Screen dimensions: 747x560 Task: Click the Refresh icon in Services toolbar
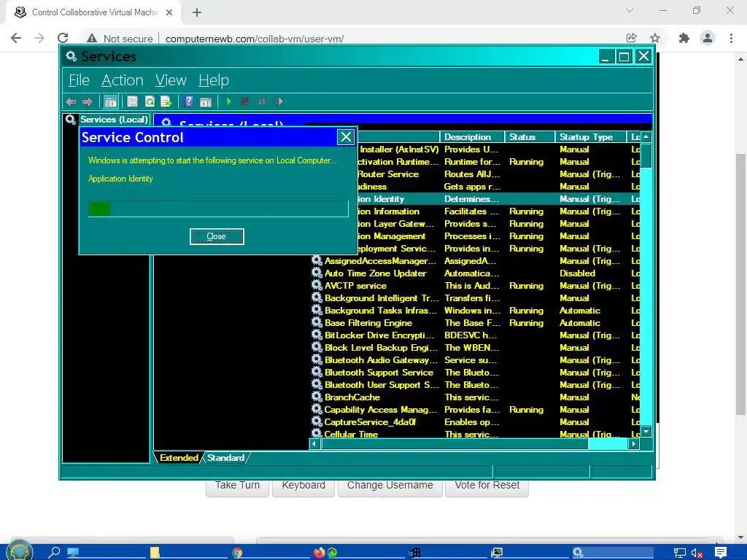(x=150, y=101)
